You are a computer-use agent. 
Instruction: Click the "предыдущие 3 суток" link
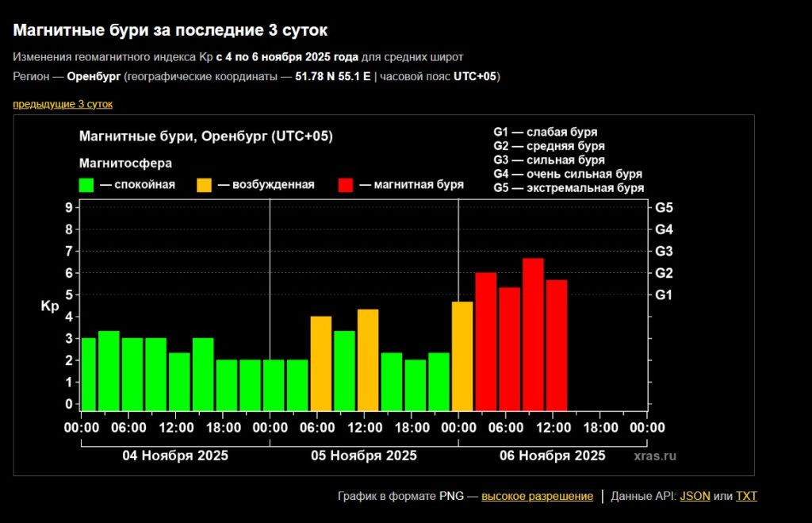point(63,104)
